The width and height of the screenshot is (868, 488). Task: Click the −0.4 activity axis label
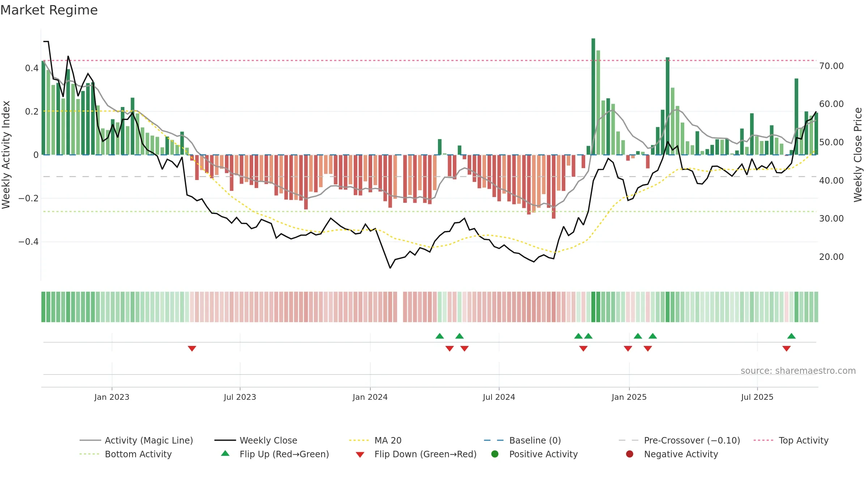coord(29,241)
